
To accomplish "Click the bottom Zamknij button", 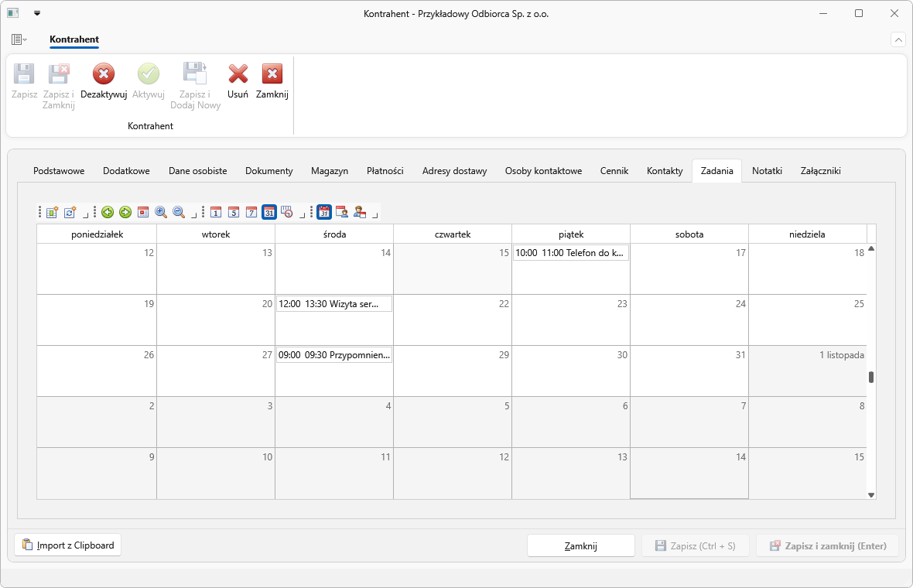I will click(x=580, y=545).
